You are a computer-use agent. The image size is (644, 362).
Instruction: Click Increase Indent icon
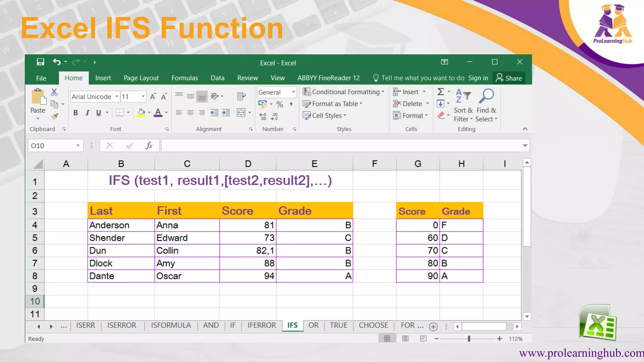click(x=226, y=112)
